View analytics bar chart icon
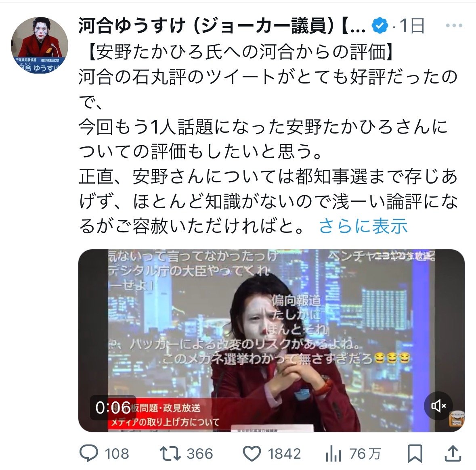This screenshot has width=476, height=470. 333,453
